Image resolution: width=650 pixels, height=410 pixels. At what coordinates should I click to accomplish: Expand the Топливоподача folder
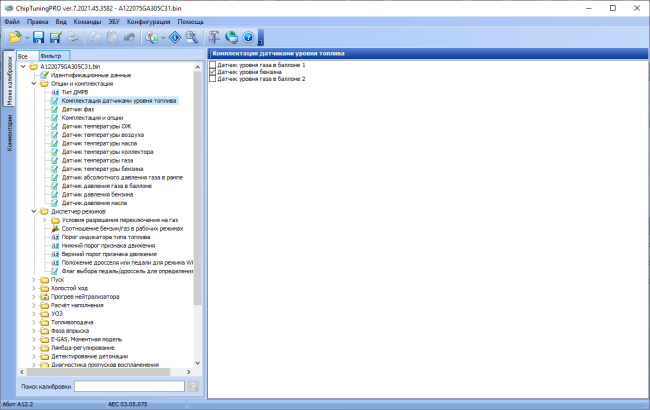34,322
